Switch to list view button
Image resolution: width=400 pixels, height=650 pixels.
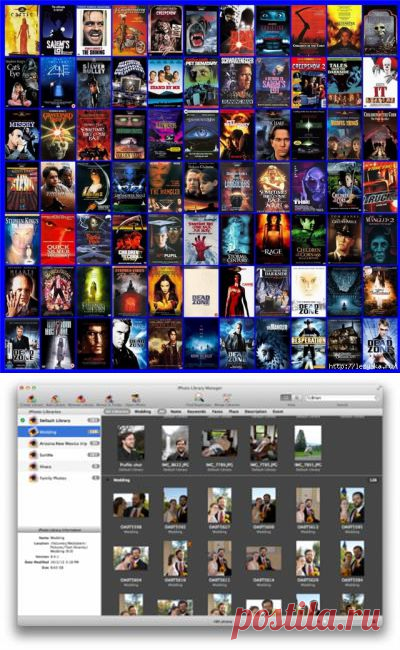296,398
